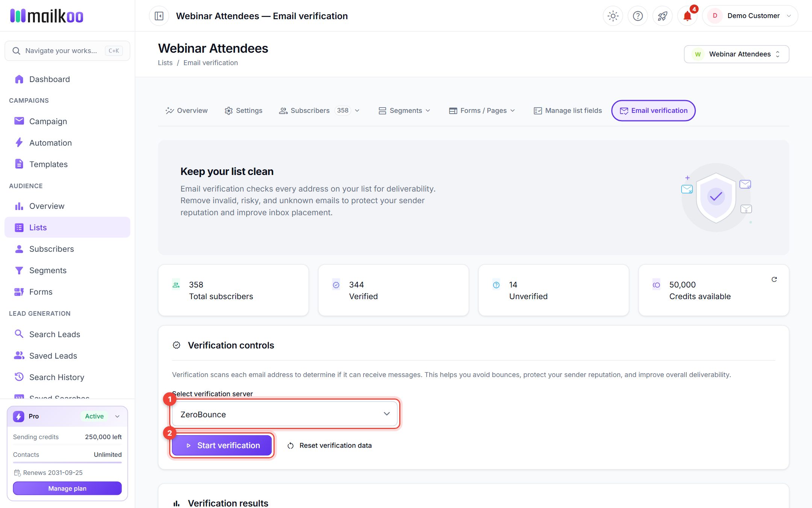This screenshot has height=508, width=812.
Task: Select Lists in the sidebar
Action: 67,227
